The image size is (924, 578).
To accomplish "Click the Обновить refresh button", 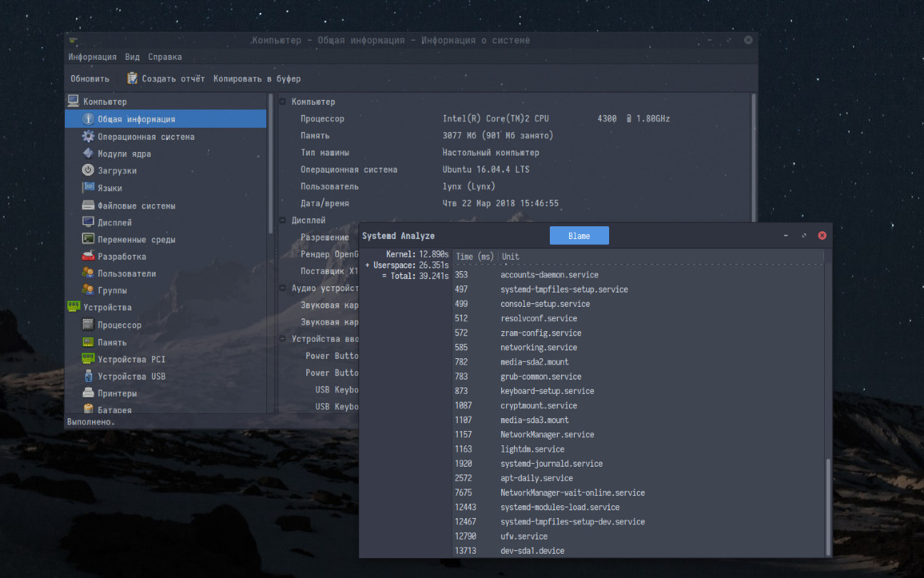I will click(90, 78).
